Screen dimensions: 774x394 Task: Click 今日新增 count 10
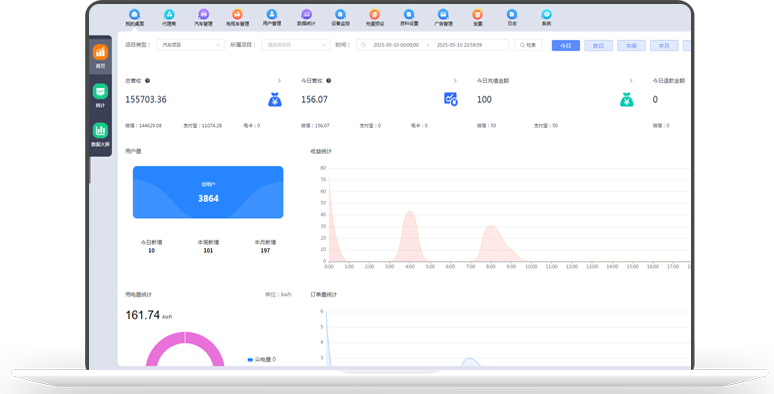click(x=152, y=251)
